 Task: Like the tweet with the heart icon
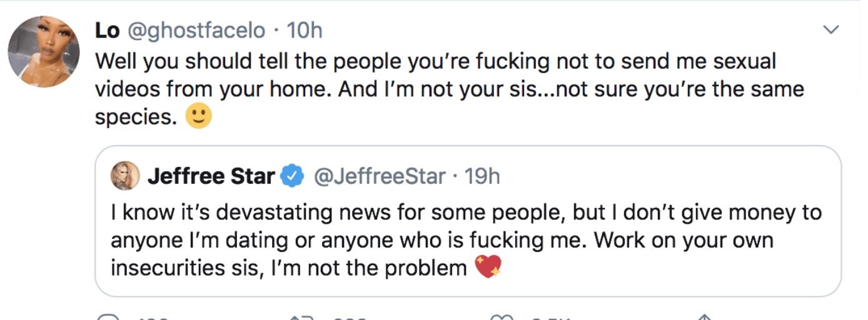tap(500, 317)
